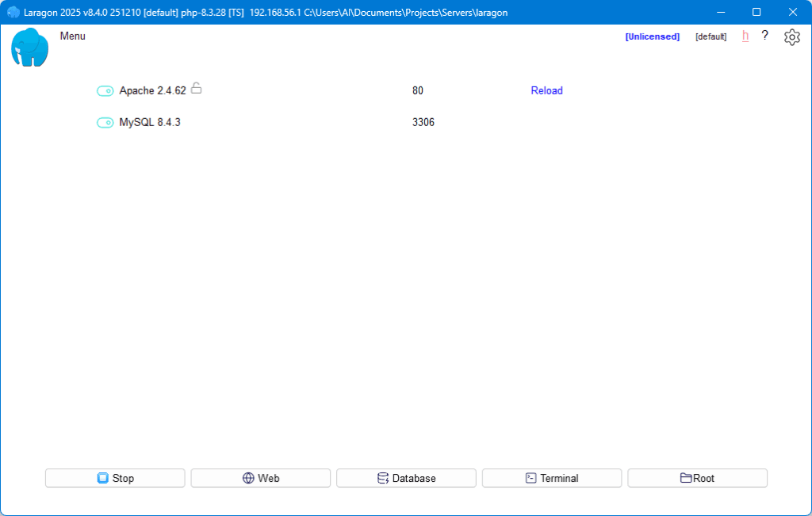Viewport: 812px width, 516px height.
Task: Toggle the Apache 2.4.62 service switch
Action: click(105, 91)
